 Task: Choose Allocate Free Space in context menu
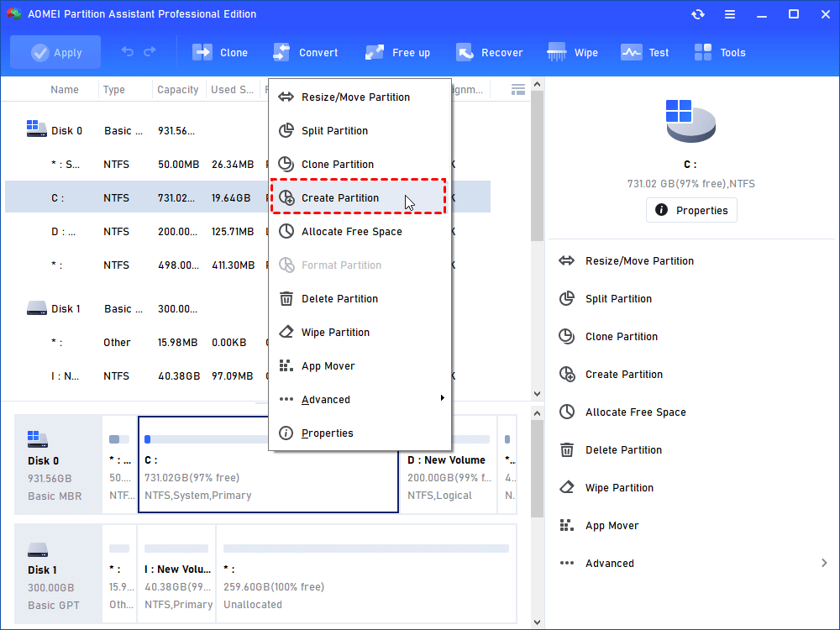point(360,232)
